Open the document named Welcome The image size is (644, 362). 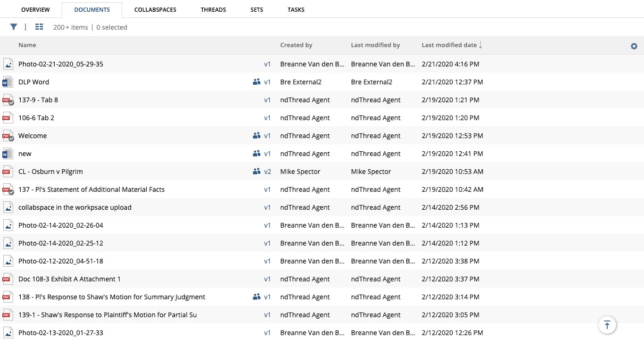click(33, 136)
